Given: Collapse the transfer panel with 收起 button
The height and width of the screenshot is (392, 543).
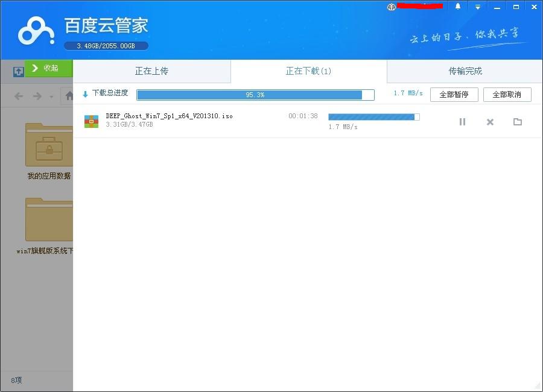Looking at the screenshot, I should tap(48, 68).
